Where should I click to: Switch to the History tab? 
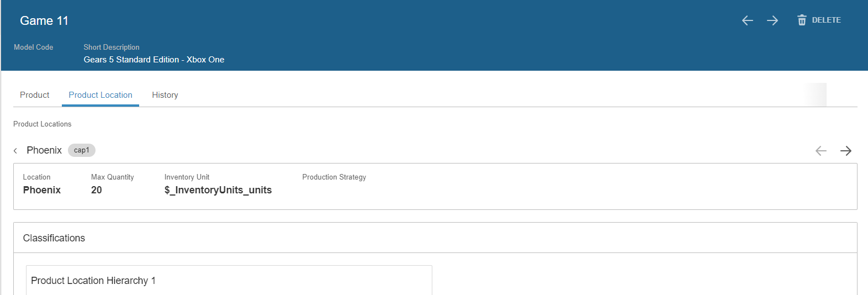pyautogui.click(x=165, y=95)
